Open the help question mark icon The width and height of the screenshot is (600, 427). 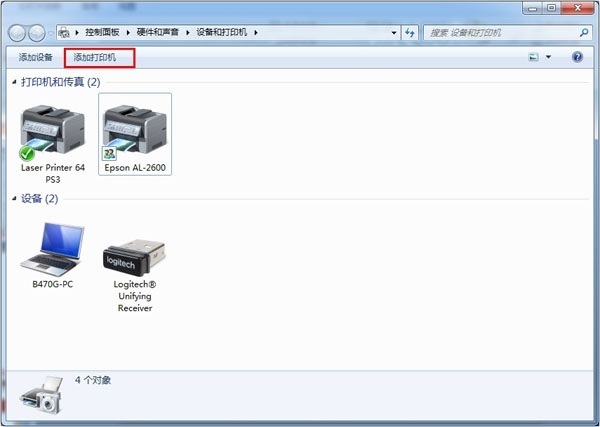coord(577,57)
